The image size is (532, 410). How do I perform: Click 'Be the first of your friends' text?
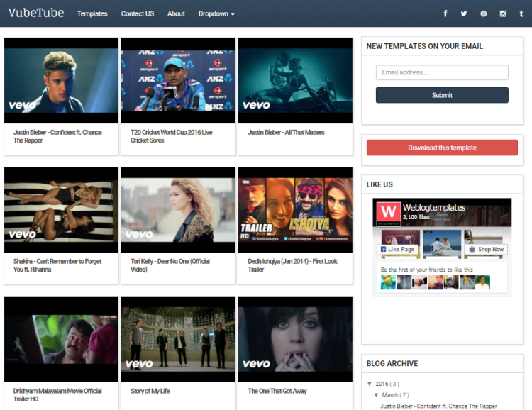coord(426,270)
